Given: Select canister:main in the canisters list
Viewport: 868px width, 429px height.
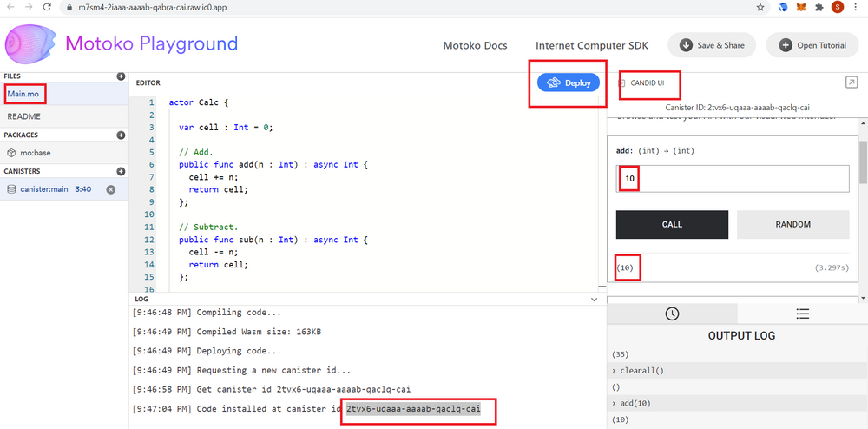Looking at the screenshot, I should point(64,189).
